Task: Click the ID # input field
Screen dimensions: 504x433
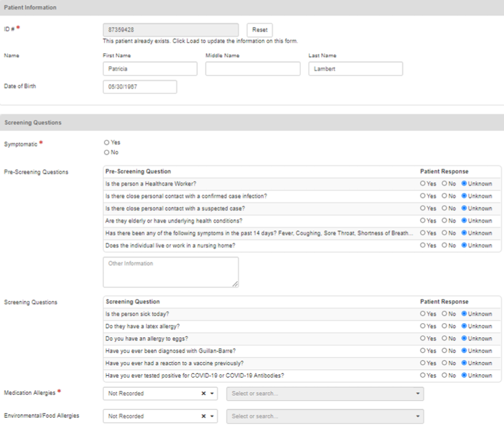Action: pos(171,30)
